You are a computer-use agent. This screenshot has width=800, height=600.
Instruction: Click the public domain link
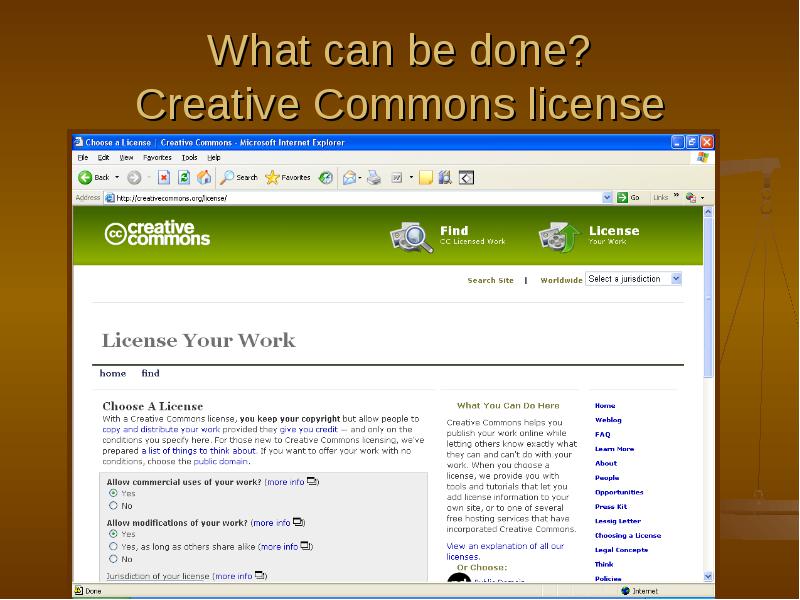point(220,461)
